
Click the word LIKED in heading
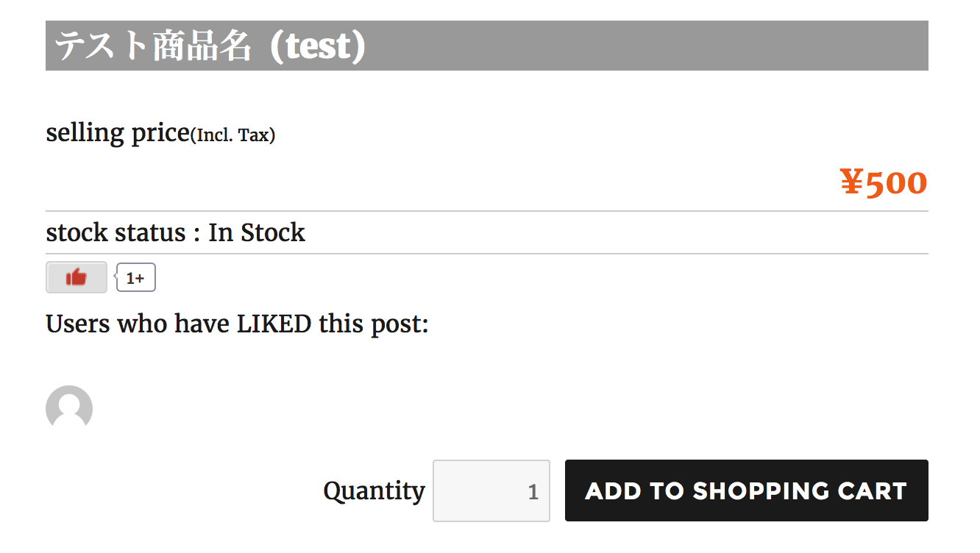(274, 324)
